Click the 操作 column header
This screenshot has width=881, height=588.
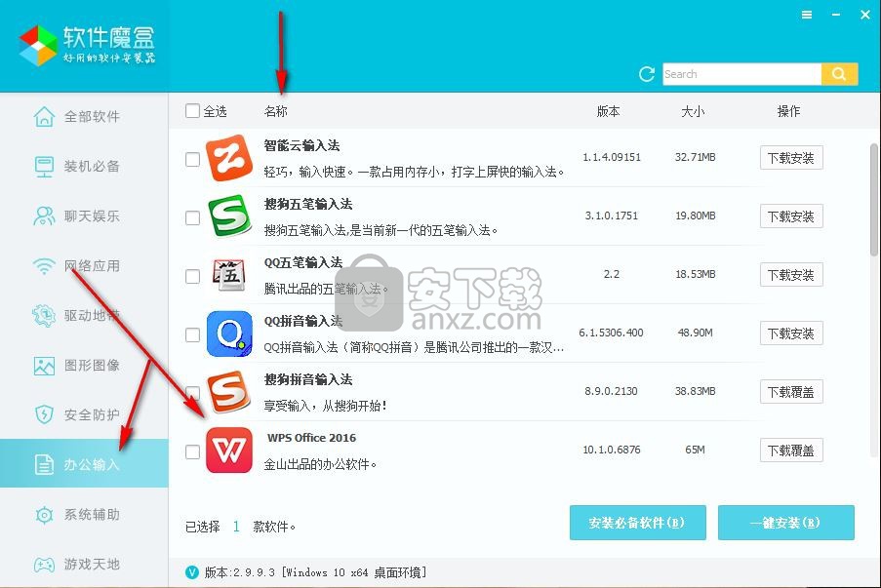[x=788, y=111]
